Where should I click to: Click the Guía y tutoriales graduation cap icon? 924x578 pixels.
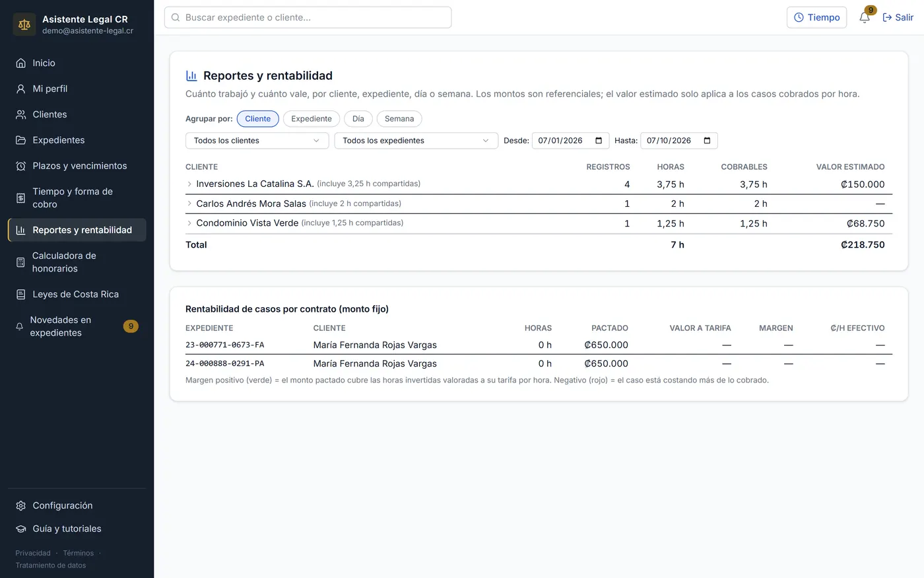tap(20, 529)
